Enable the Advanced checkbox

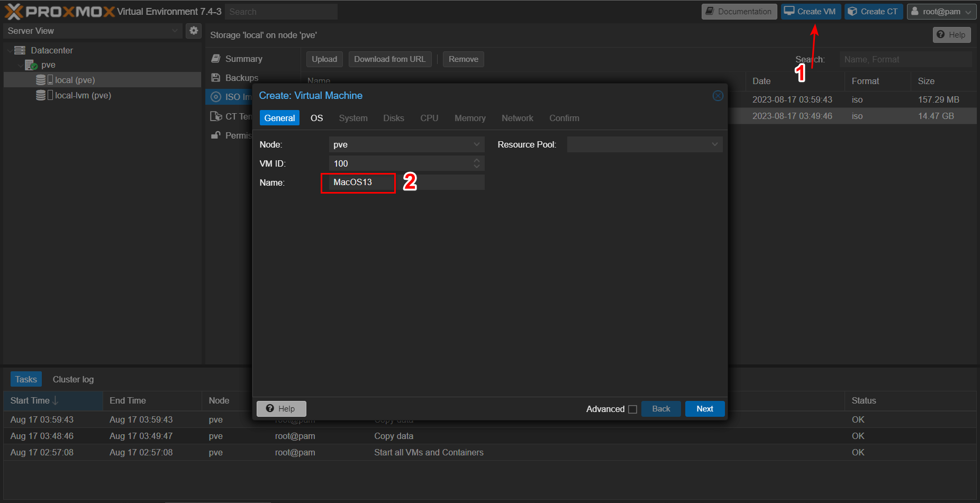tap(632, 409)
